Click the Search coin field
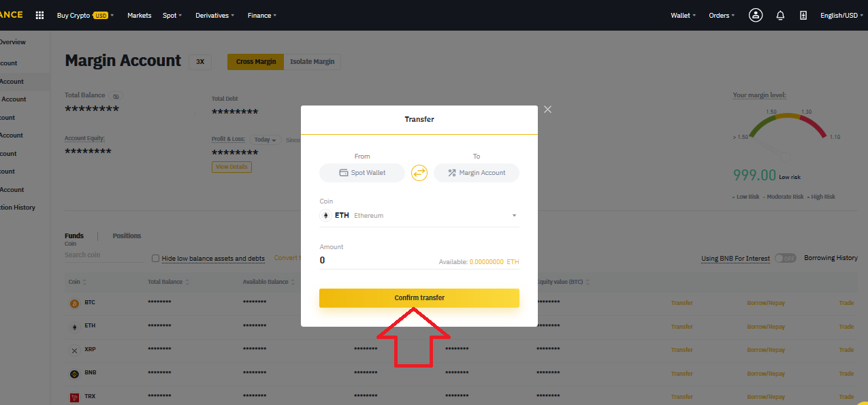Image resolution: width=868 pixels, height=405 pixels. coord(104,255)
